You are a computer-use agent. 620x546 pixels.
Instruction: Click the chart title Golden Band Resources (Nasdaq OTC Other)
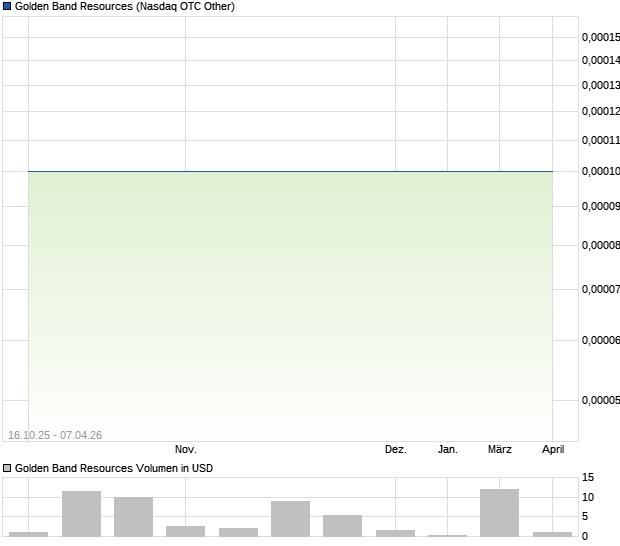tap(125, 6)
